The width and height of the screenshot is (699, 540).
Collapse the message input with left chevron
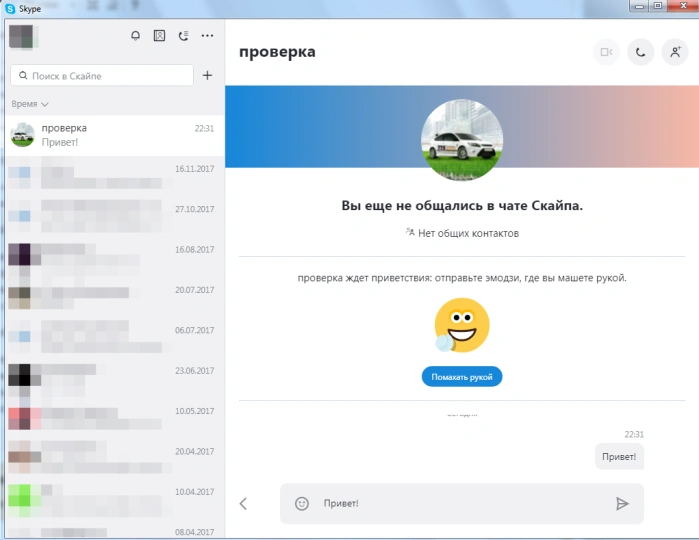(243, 504)
